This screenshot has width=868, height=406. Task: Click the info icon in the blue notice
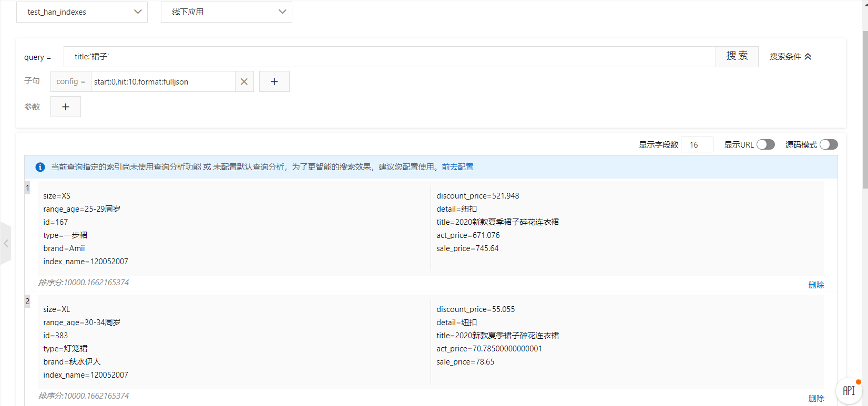pyautogui.click(x=40, y=167)
